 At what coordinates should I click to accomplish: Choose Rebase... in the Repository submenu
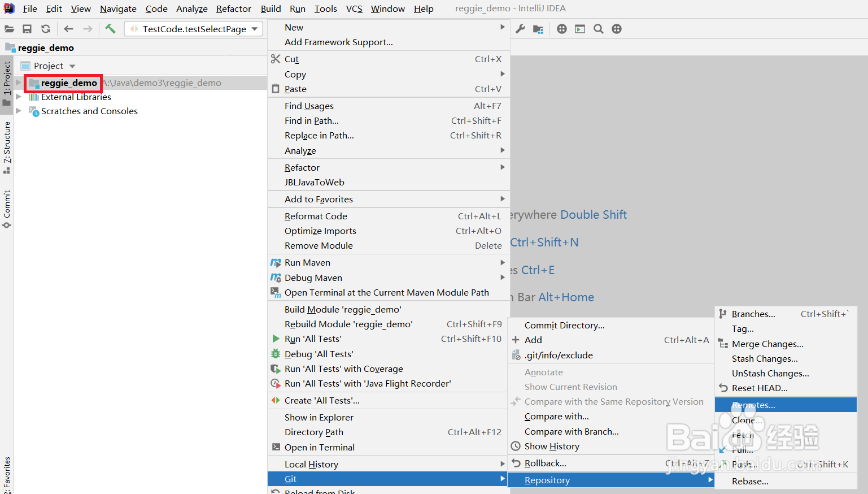pos(786,481)
